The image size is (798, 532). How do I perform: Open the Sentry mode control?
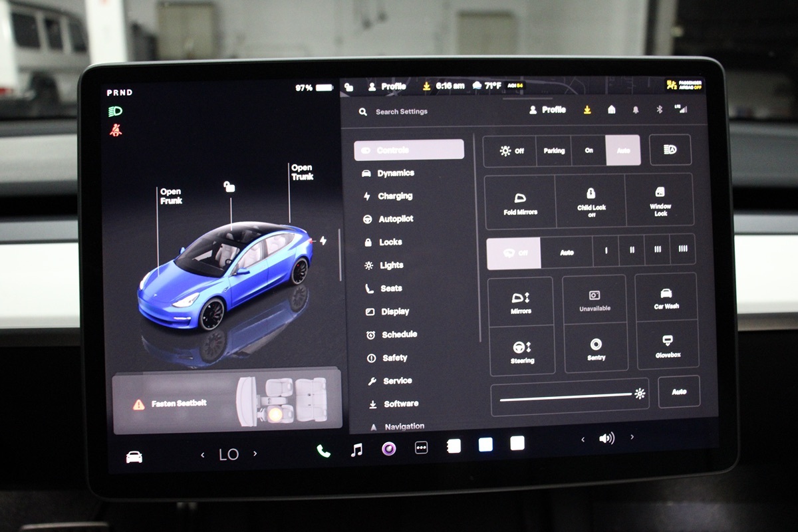pyautogui.click(x=596, y=348)
